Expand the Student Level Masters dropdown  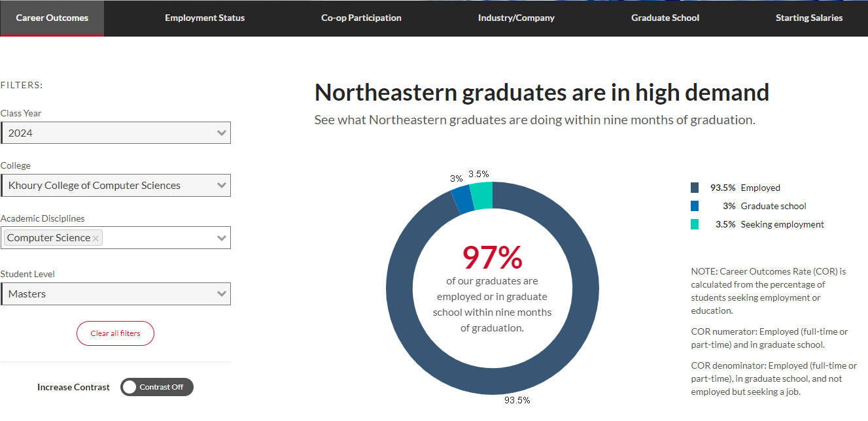click(116, 294)
